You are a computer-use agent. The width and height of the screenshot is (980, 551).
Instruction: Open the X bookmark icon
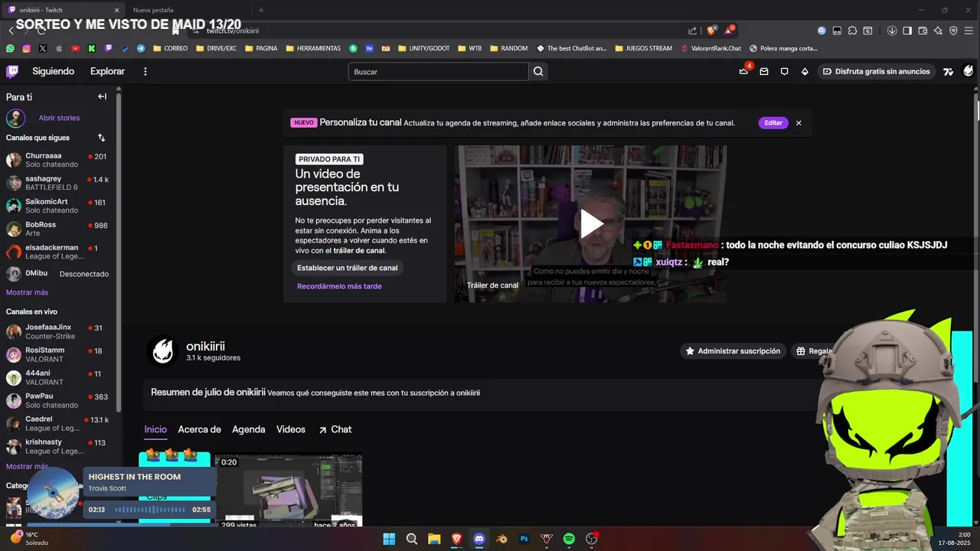[42, 48]
